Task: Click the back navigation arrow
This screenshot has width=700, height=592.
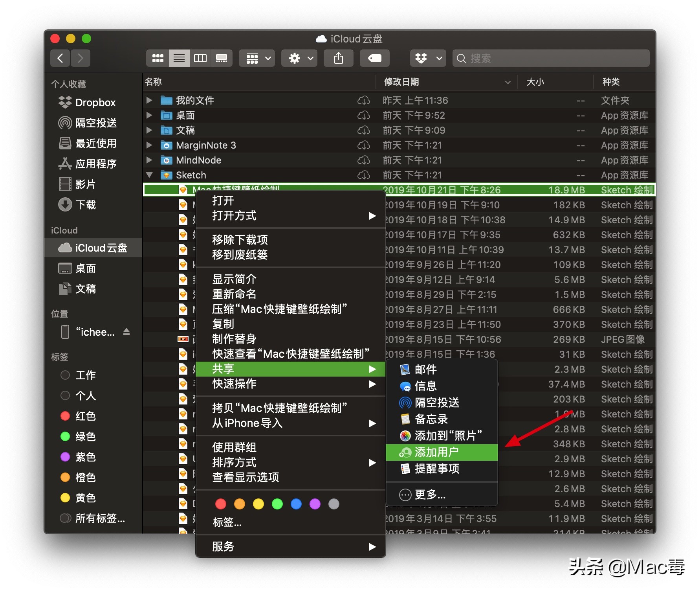Action: point(60,58)
